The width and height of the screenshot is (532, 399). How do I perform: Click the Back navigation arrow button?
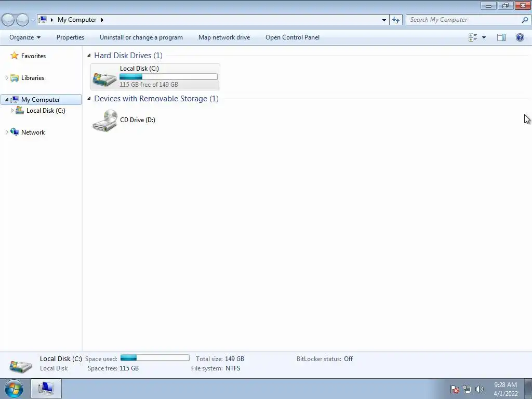coord(8,20)
